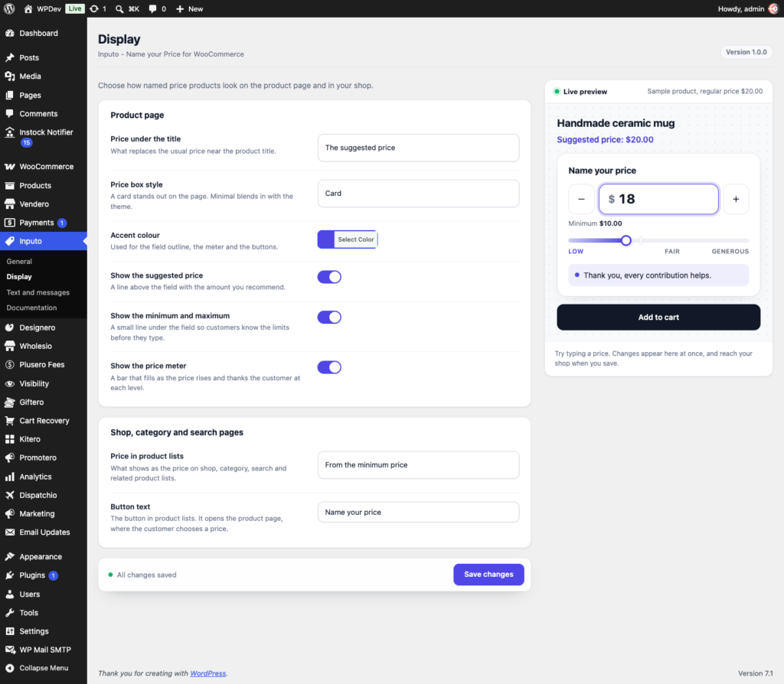Click the Media library icon
This screenshot has width=784, height=684.
[x=9, y=76]
